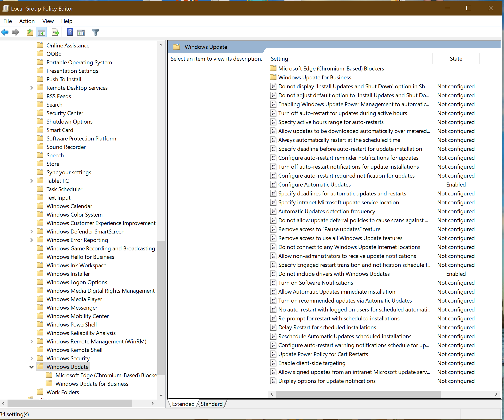Click the folder icon beside Smart Card
The width and height of the screenshot is (504, 420).
pos(40,130)
